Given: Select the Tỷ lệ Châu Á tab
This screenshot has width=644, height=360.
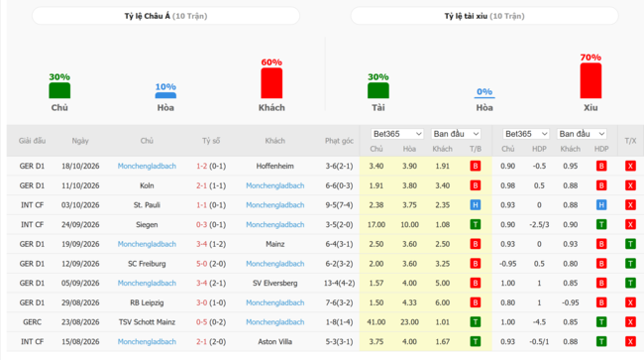Looking at the screenshot, I should 165,16.
